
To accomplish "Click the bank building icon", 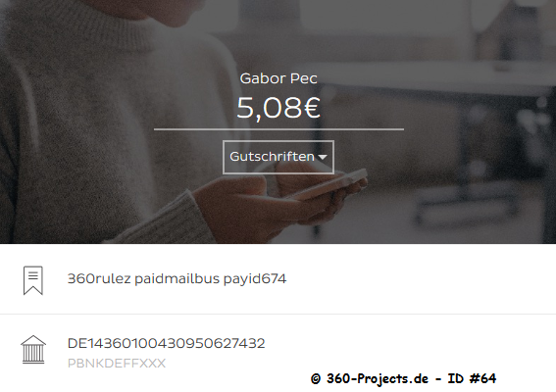I will tap(33, 350).
